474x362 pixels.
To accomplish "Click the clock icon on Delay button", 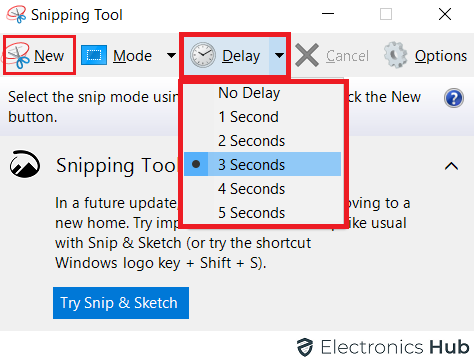I will click(203, 55).
